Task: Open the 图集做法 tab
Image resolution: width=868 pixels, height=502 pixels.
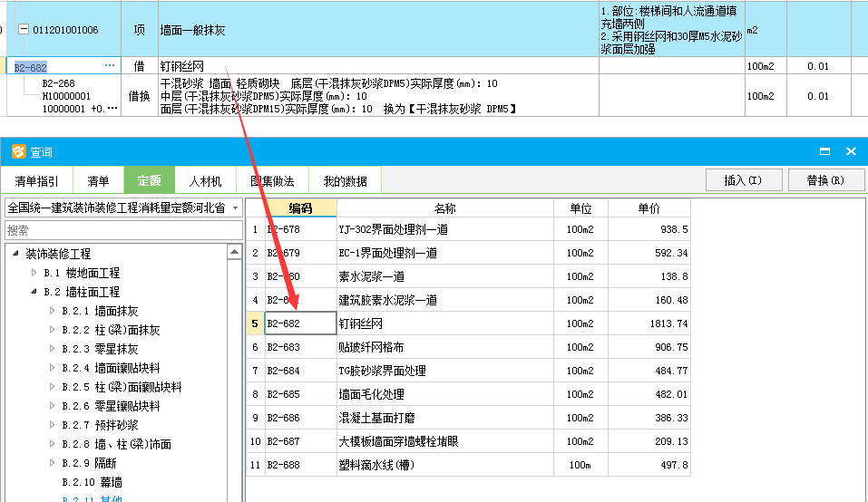Action: click(x=272, y=181)
